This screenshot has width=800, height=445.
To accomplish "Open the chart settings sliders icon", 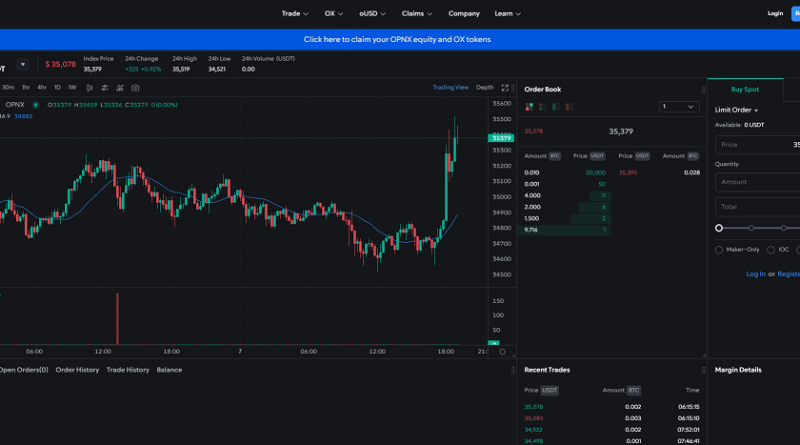I will (x=105, y=88).
